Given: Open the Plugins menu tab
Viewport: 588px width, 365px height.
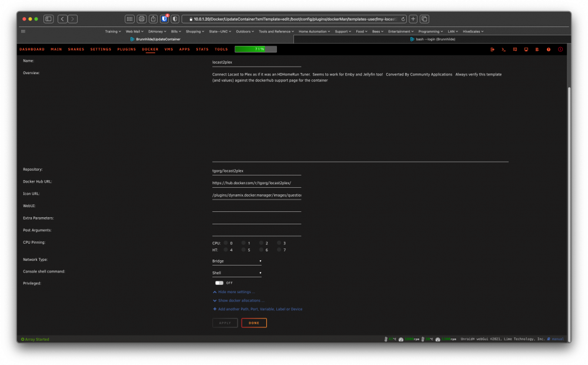Looking at the screenshot, I should click(x=126, y=49).
